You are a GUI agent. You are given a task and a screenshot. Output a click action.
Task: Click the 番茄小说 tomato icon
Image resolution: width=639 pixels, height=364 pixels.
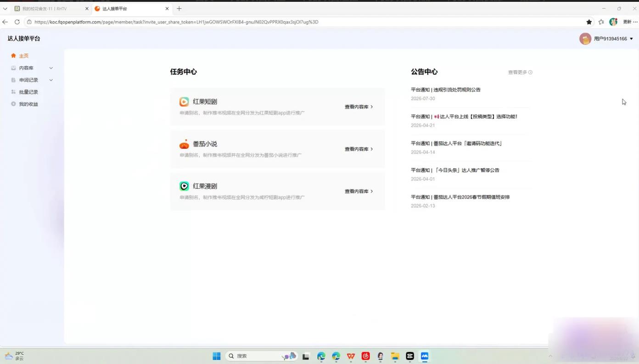pyautogui.click(x=184, y=144)
